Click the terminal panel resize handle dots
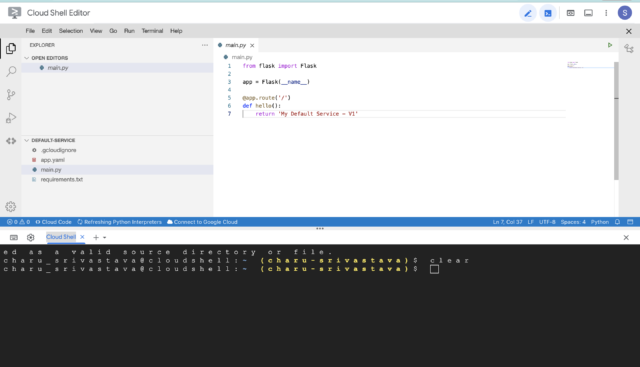 click(320, 229)
